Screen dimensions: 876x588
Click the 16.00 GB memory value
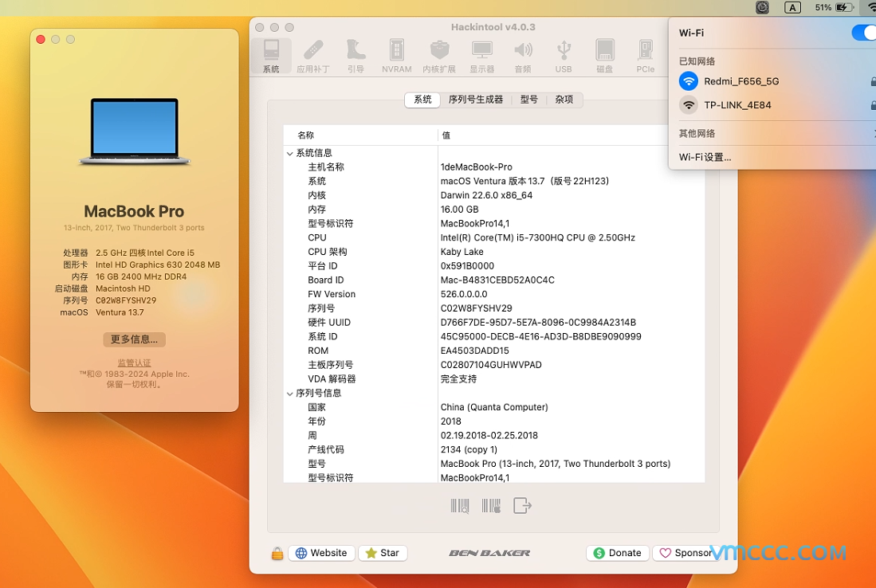[x=459, y=210]
